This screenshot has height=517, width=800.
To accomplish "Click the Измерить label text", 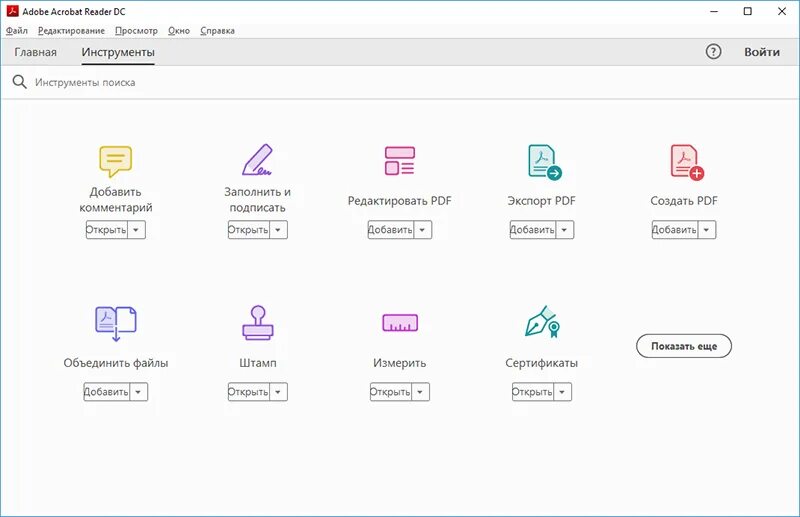I will tap(399, 363).
